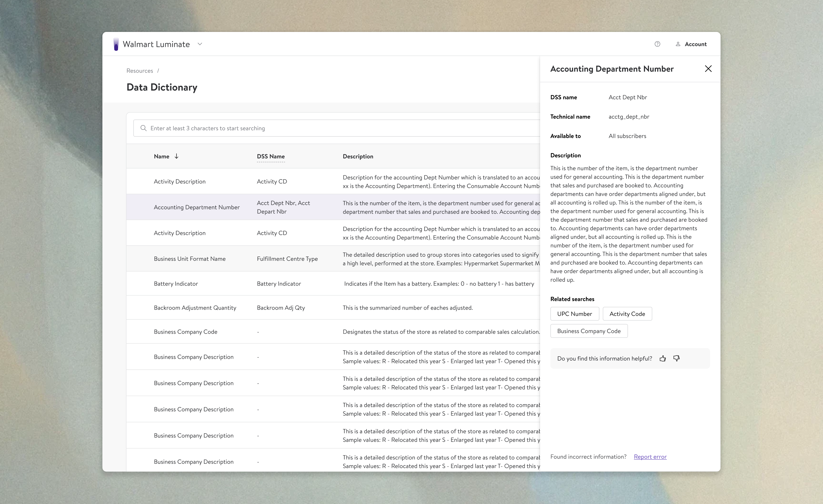Click the search magnifier icon

(143, 128)
